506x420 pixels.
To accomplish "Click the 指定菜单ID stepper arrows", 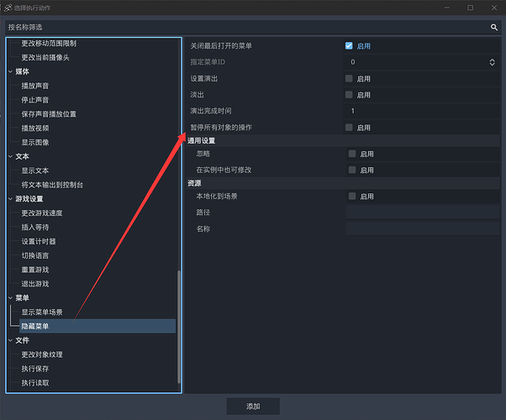I will pyautogui.click(x=493, y=62).
